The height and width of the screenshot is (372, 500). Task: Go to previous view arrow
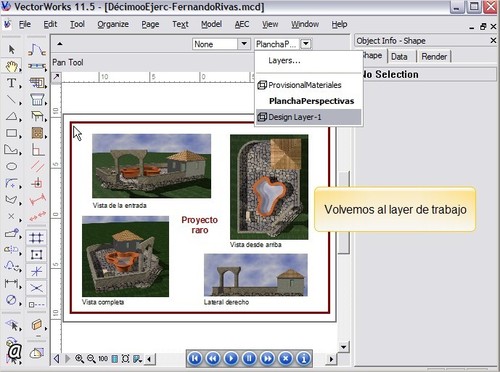click(x=56, y=359)
